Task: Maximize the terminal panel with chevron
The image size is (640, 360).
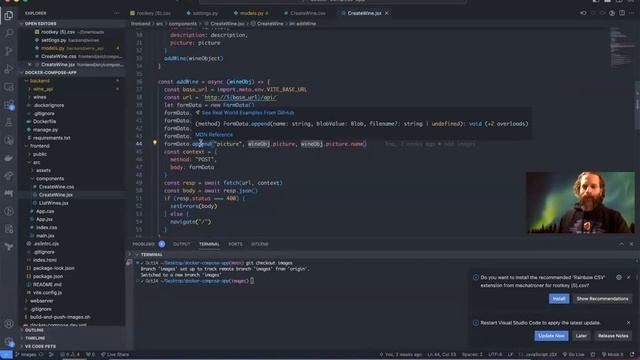Action: point(621,244)
